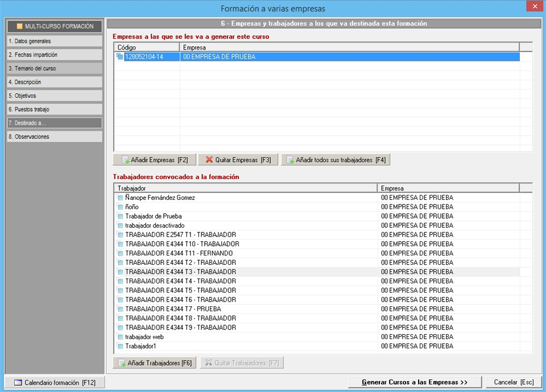The image size is (546, 392).
Task: Click the red X Quitar Empresas icon
Action: coord(209,160)
